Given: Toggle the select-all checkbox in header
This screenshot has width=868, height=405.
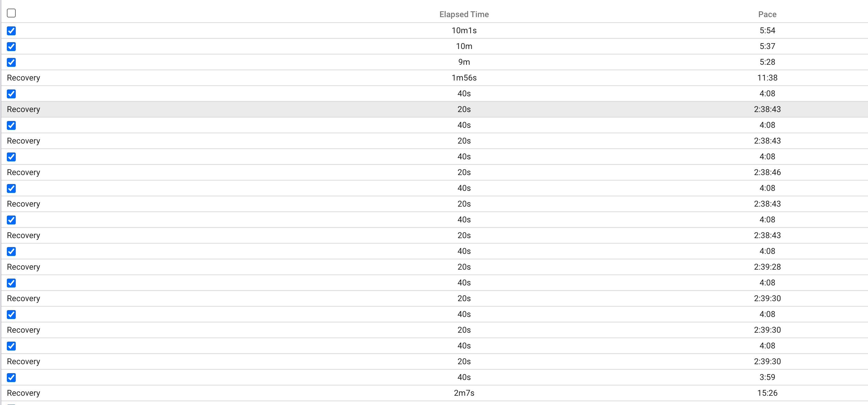Looking at the screenshot, I should coord(11,13).
